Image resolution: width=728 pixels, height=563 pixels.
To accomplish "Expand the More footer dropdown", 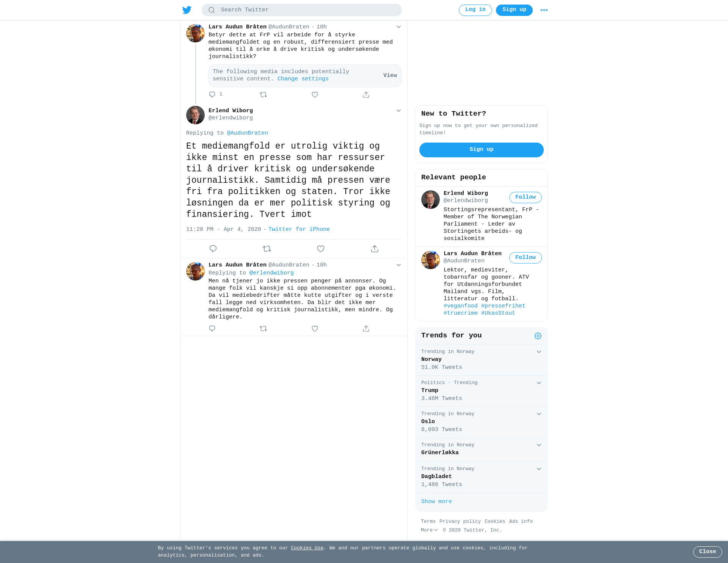I will 429,530.
